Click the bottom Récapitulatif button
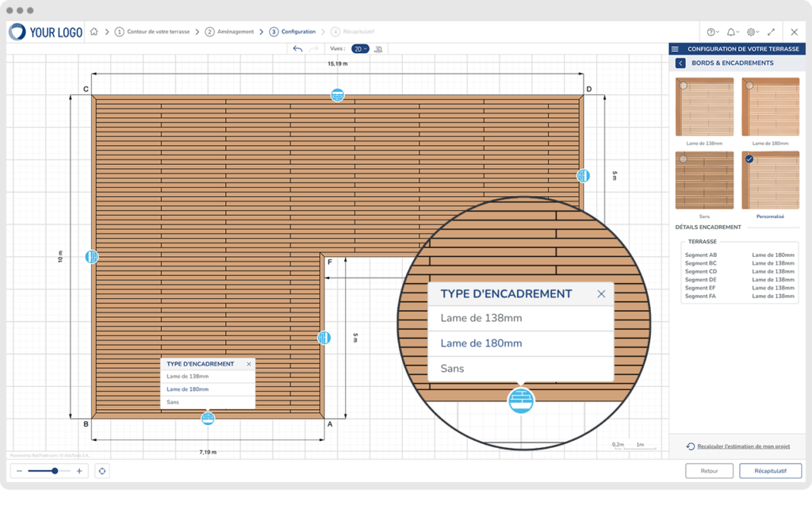Image resolution: width=812 pixels, height=517 pixels. point(770,471)
